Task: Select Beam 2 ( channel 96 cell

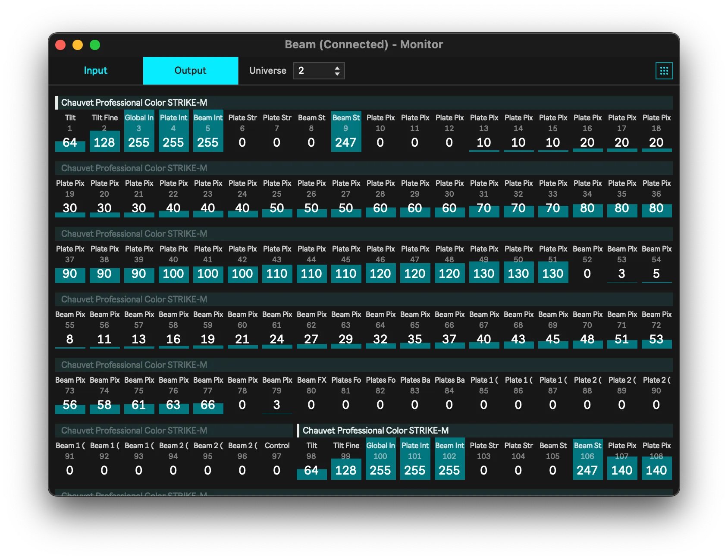Action: pos(242,459)
